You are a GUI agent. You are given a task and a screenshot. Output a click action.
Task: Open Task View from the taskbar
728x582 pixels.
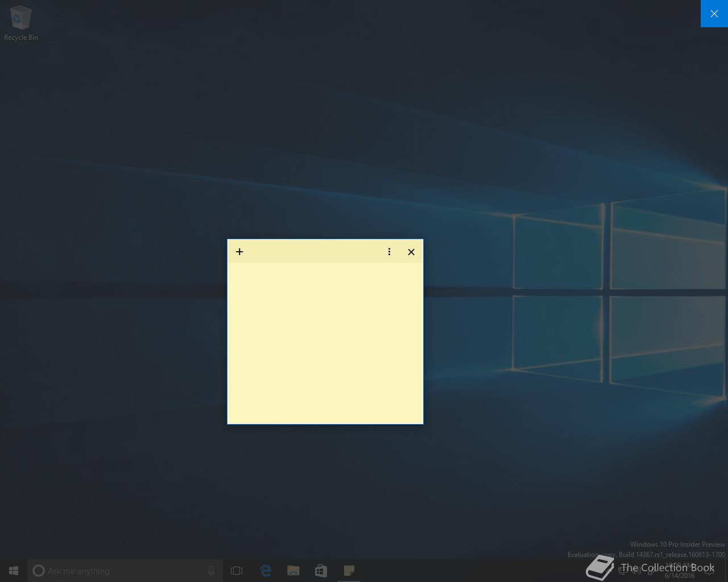click(x=237, y=571)
